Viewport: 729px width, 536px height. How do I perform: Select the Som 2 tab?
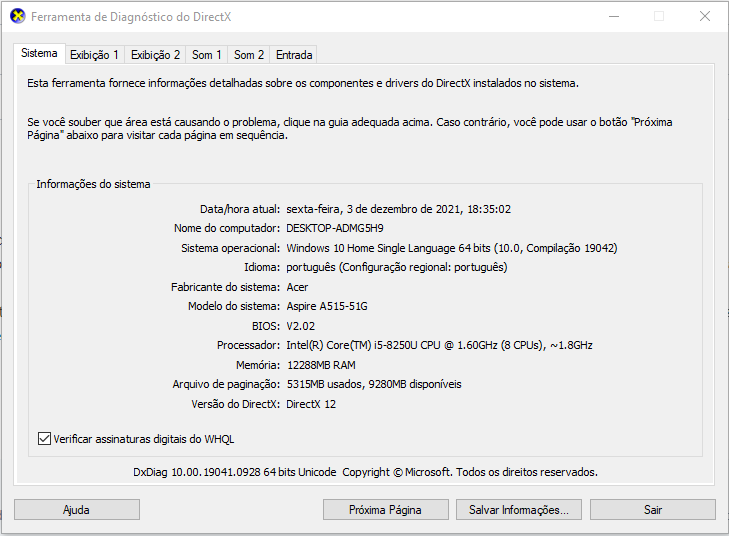(x=249, y=55)
